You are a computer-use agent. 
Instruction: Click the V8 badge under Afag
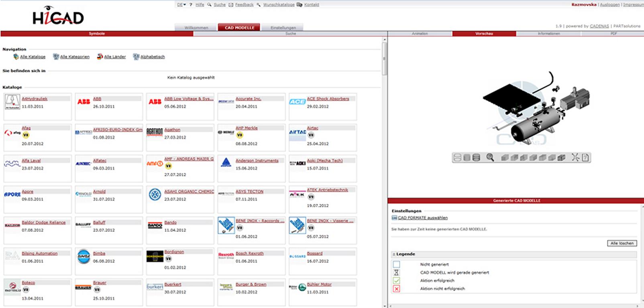click(26, 135)
